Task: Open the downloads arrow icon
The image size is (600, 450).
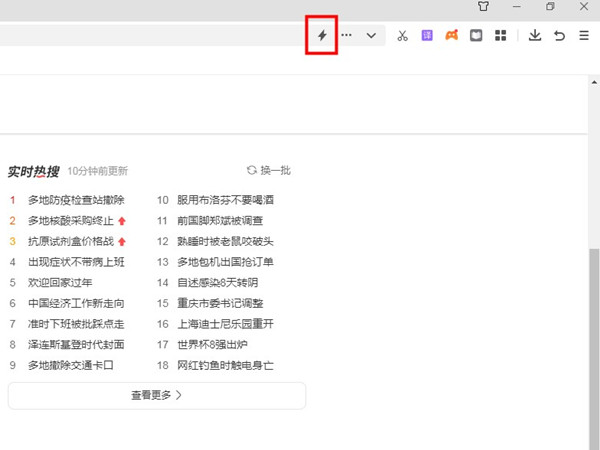Action: tap(535, 36)
